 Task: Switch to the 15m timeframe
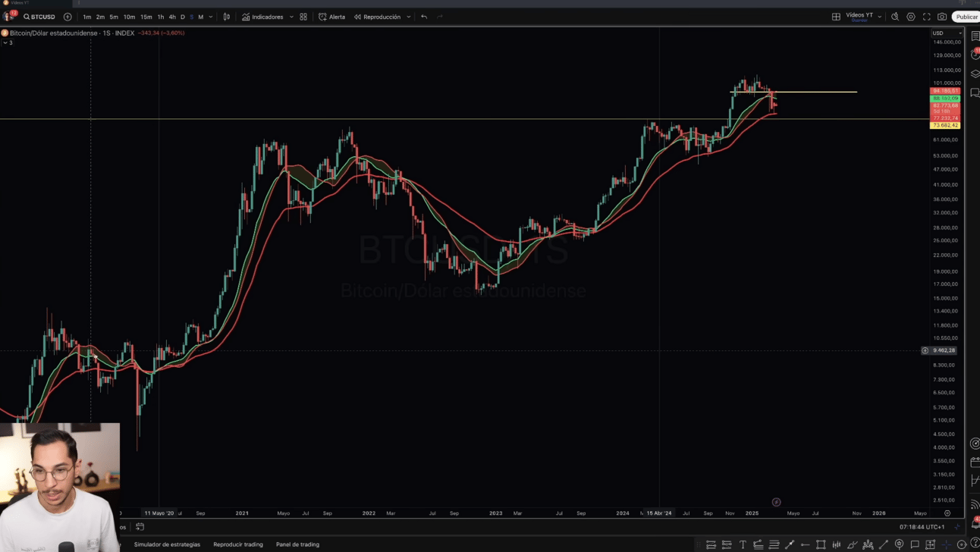click(x=146, y=17)
